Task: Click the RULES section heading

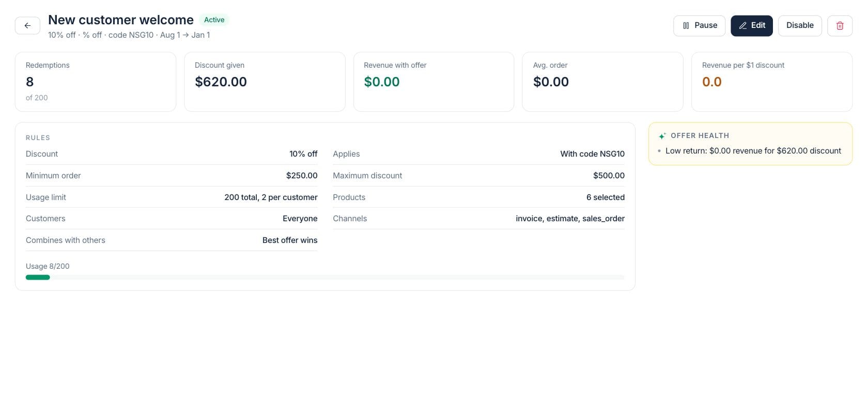Action: click(38, 138)
